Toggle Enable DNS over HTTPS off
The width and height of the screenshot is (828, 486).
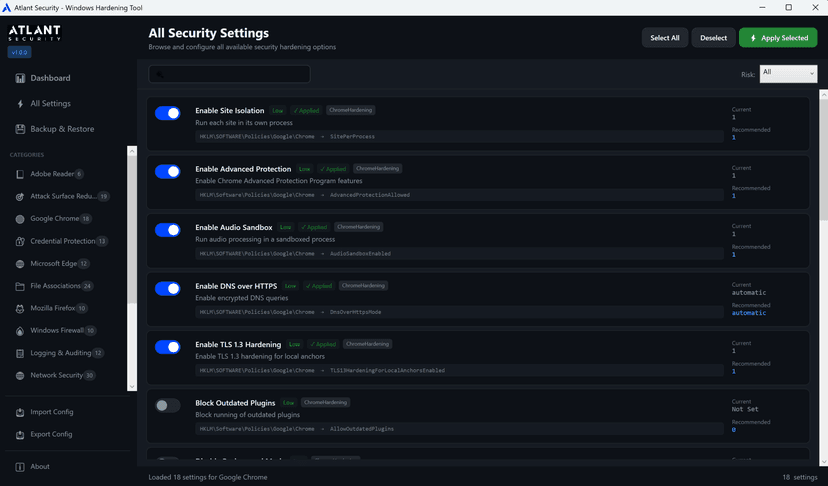point(167,288)
